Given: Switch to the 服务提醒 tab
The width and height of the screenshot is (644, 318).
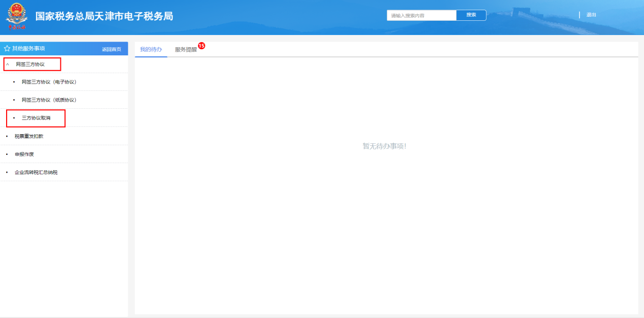Looking at the screenshot, I should point(186,50).
